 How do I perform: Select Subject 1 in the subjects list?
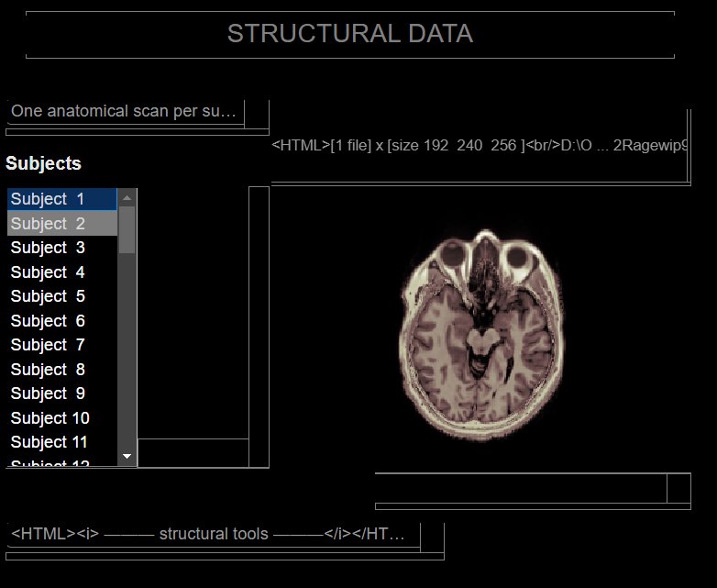[x=61, y=199]
